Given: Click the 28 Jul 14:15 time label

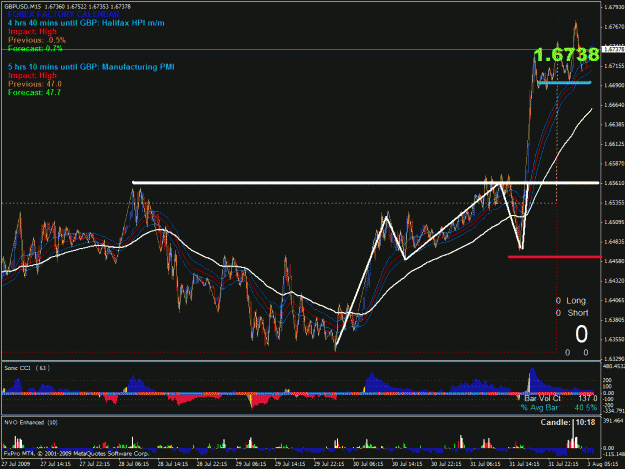Looking at the screenshot, I should click(173, 464).
